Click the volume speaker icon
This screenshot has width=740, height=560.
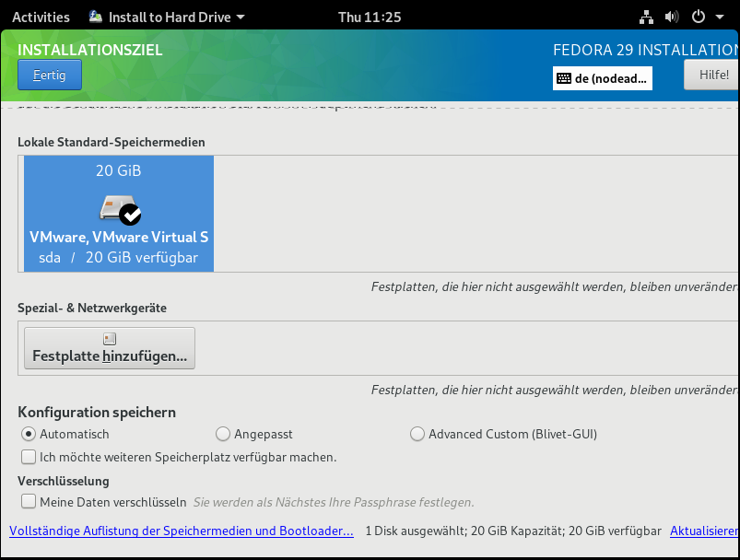672,17
